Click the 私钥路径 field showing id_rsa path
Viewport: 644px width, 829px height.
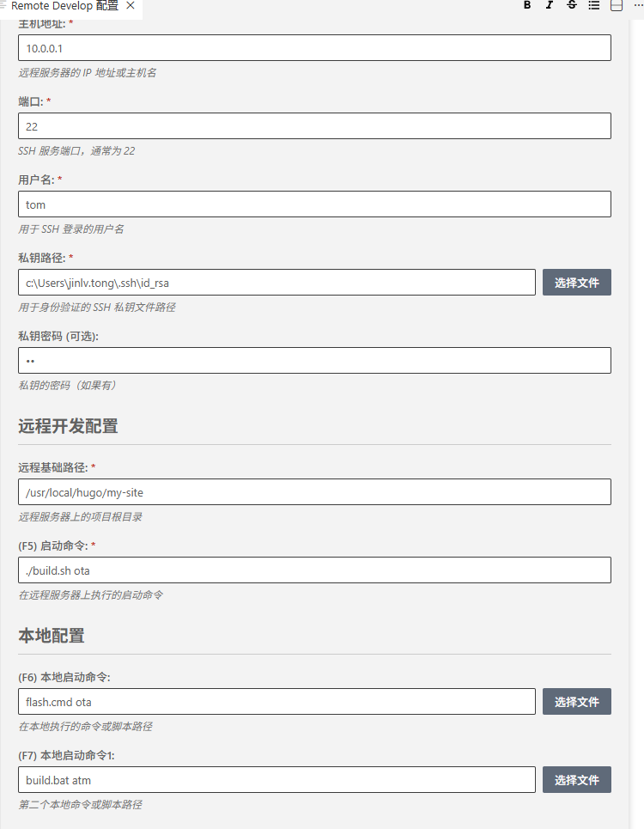click(275, 282)
